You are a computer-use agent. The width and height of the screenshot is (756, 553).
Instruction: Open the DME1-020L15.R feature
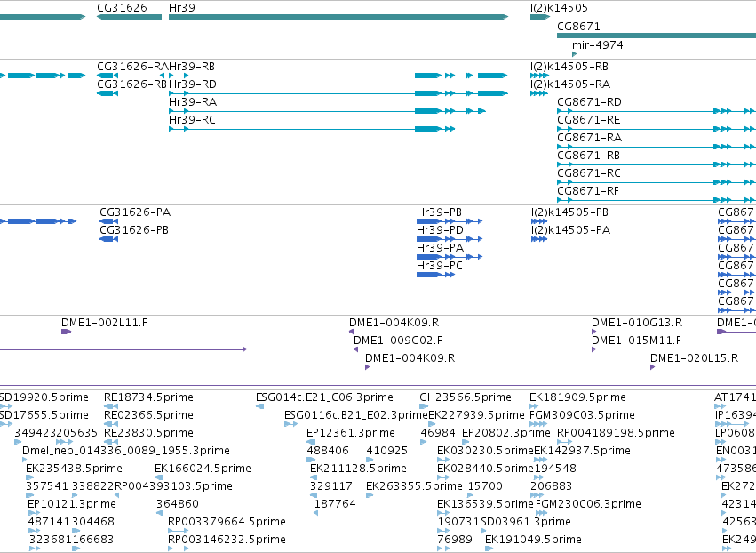coord(695,358)
